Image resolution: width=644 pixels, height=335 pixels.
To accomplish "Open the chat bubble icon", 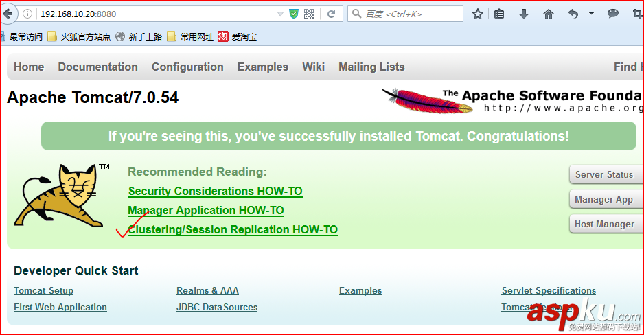I will click(613, 14).
